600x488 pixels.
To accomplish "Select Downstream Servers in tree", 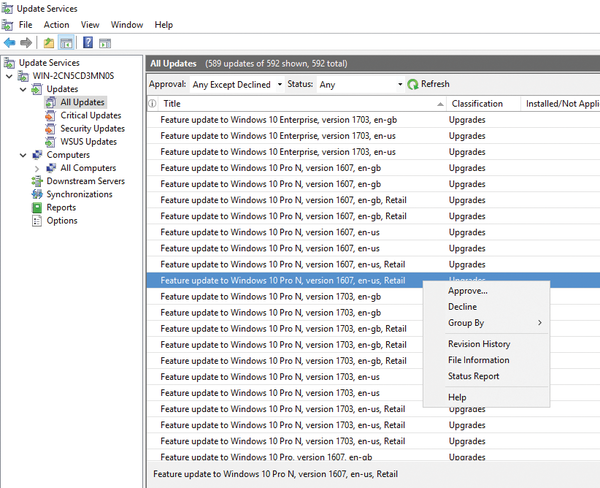I will point(86,181).
